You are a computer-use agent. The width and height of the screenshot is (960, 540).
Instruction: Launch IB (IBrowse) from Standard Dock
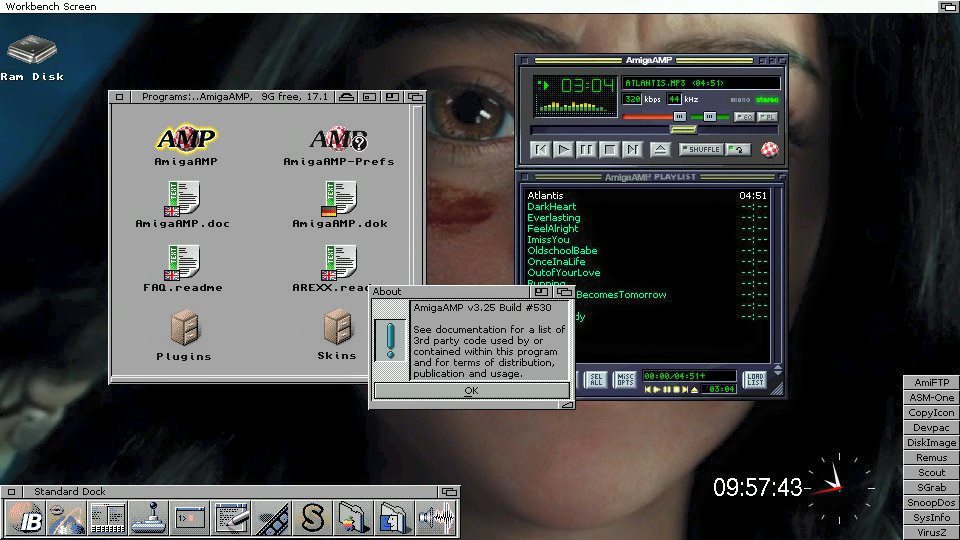click(24, 517)
